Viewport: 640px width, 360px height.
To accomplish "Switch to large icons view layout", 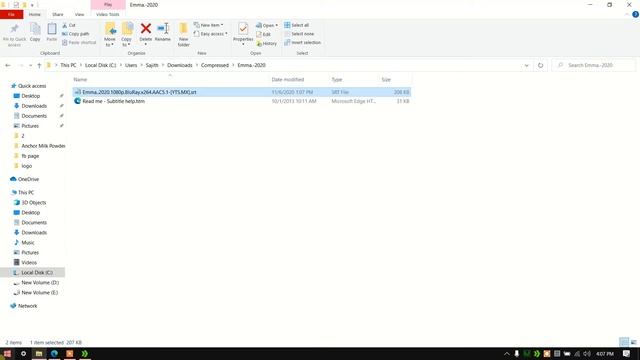I will (633, 342).
